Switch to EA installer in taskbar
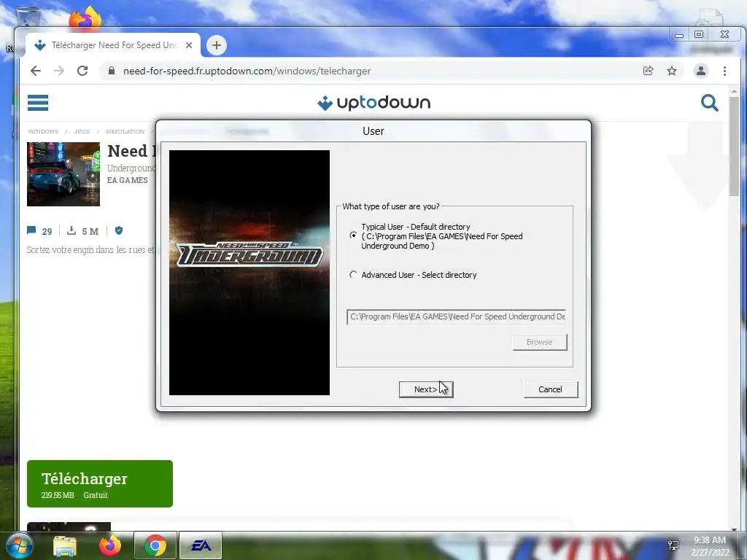Viewport: 747px width, 560px height. click(x=201, y=545)
